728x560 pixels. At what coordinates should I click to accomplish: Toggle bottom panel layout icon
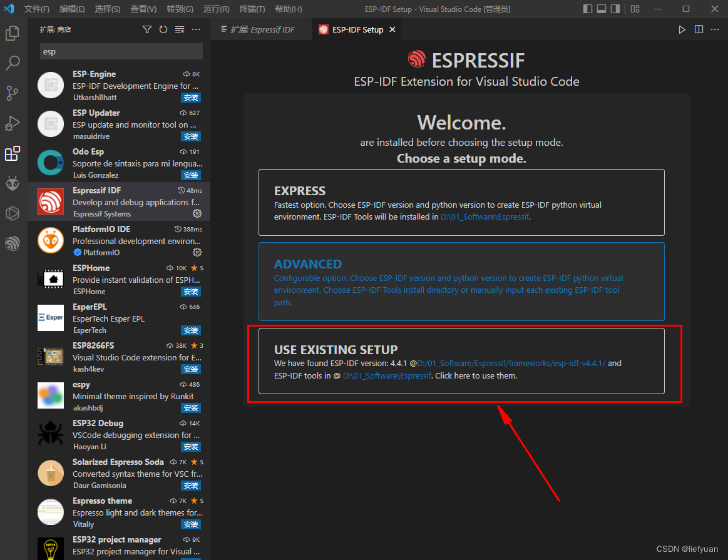click(x=602, y=9)
